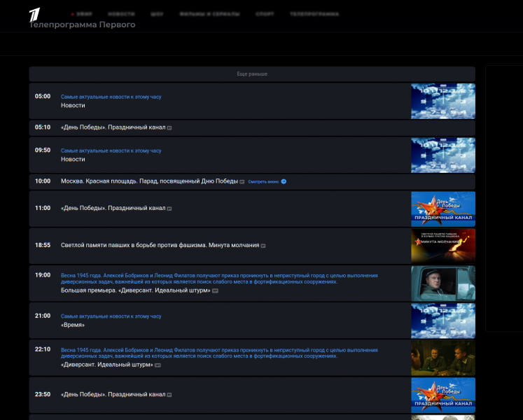Open the ШОУ menu item

pyautogui.click(x=157, y=14)
